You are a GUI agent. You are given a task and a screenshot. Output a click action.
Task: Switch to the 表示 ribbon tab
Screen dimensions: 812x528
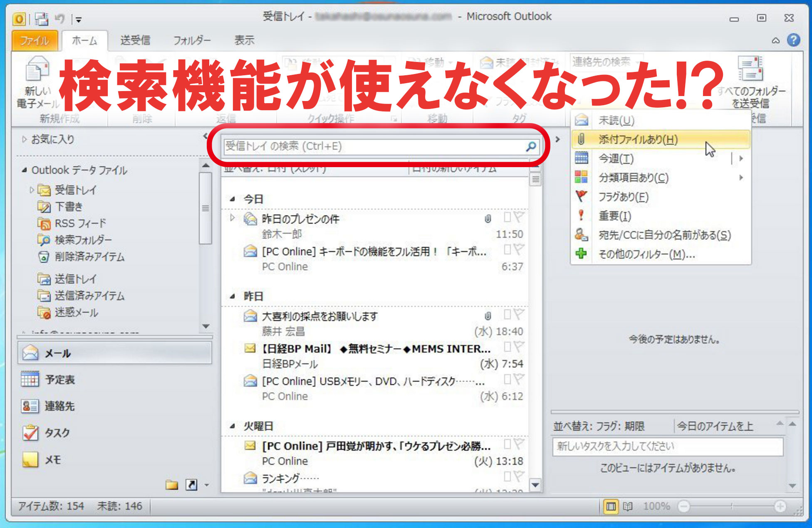[x=244, y=40]
